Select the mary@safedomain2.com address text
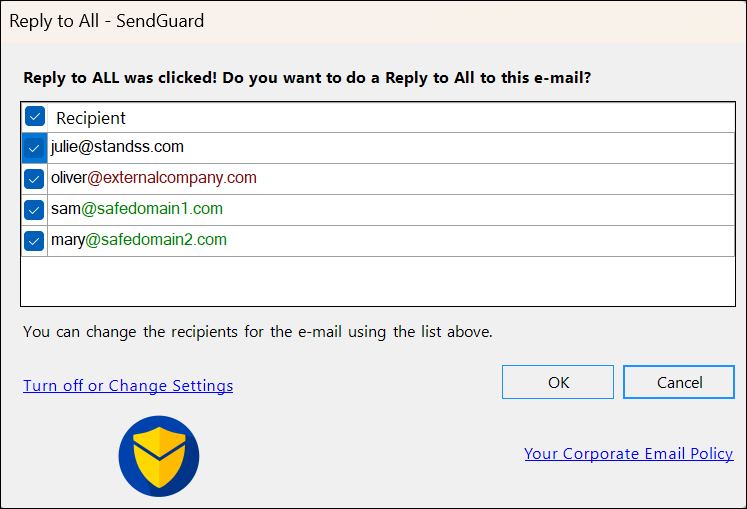This screenshot has height=509, width=747. [139, 240]
